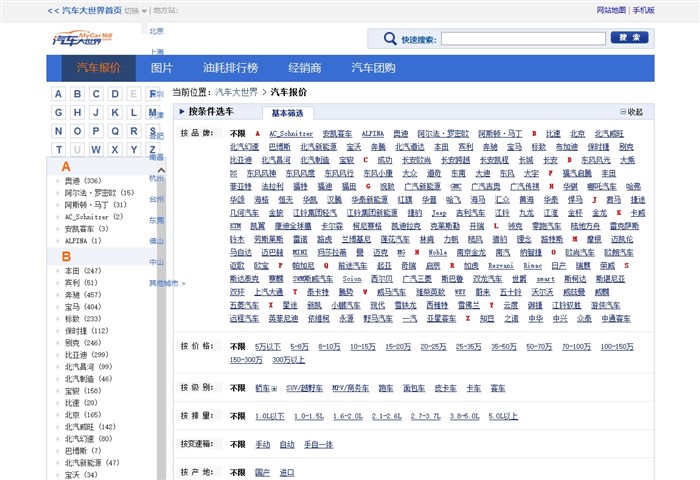Select AC_Schnitzer in the brand filter
Screen dimensions: 700x480
(x=291, y=134)
